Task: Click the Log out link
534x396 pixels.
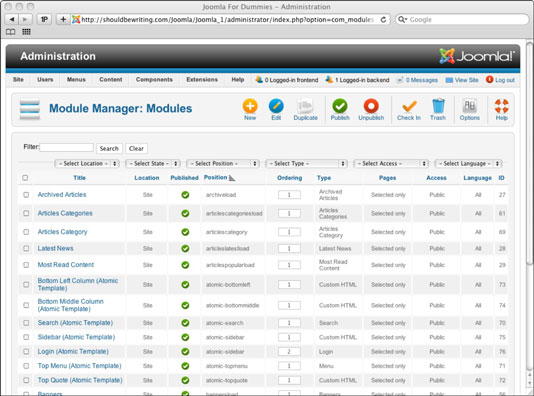Action: coord(500,80)
